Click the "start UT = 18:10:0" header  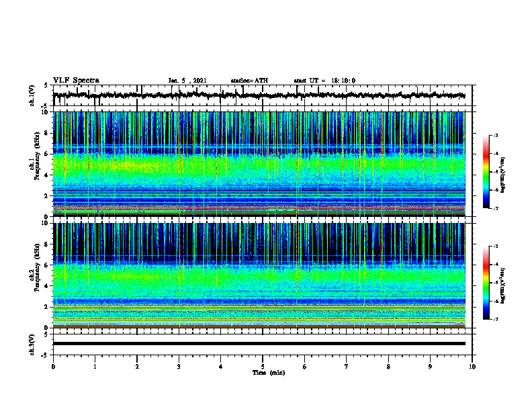tap(324, 81)
